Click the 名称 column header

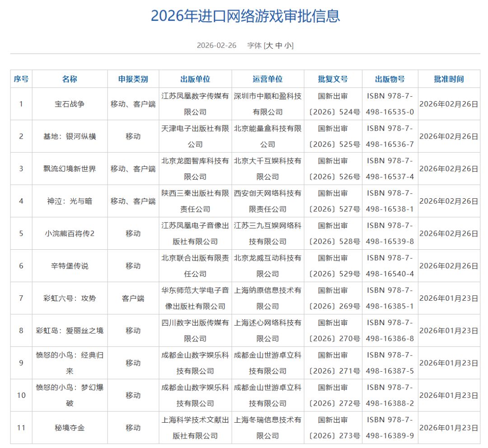pos(70,79)
